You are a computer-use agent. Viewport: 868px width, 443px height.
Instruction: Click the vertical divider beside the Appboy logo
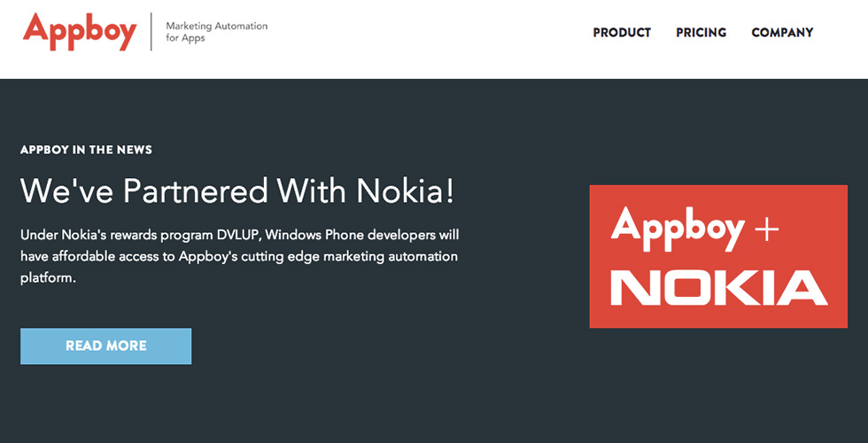pyautogui.click(x=151, y=32)
